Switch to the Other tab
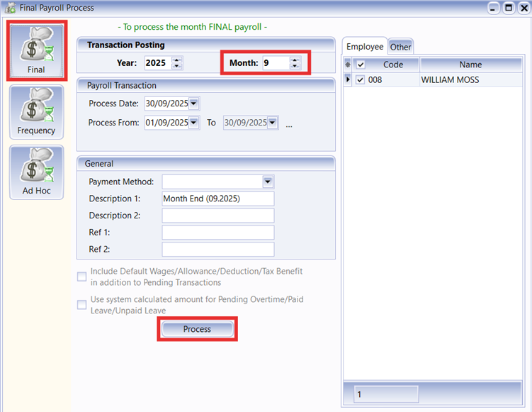 [400, 47]
